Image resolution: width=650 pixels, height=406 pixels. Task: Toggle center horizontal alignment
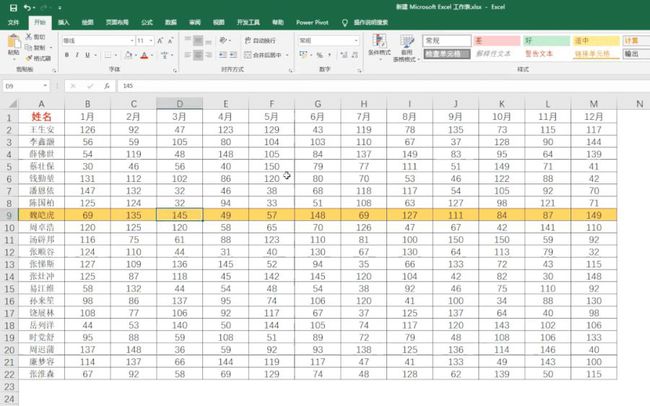click(x=198, y=55)
